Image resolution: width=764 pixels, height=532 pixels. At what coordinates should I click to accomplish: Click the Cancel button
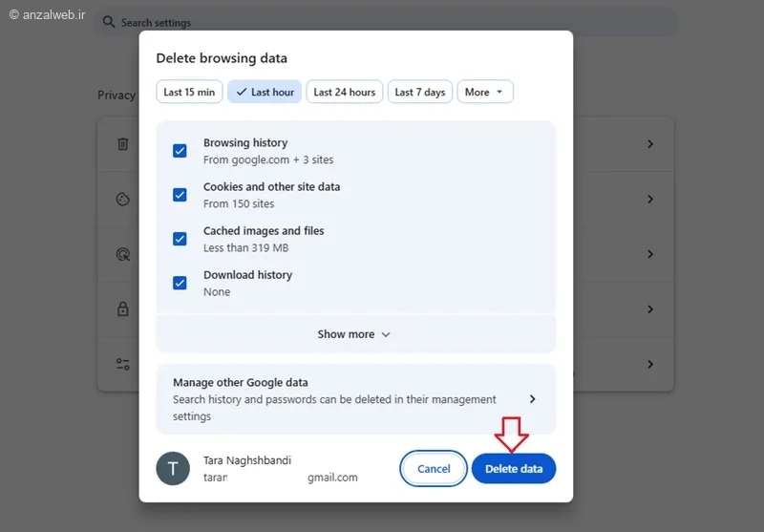tap(434, 469)
